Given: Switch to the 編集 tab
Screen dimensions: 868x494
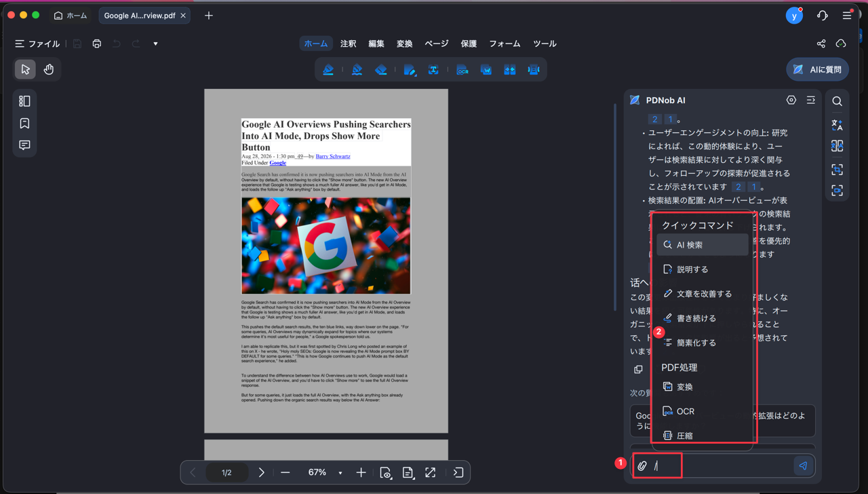Looking at the screenshot, I should point(376,43).
